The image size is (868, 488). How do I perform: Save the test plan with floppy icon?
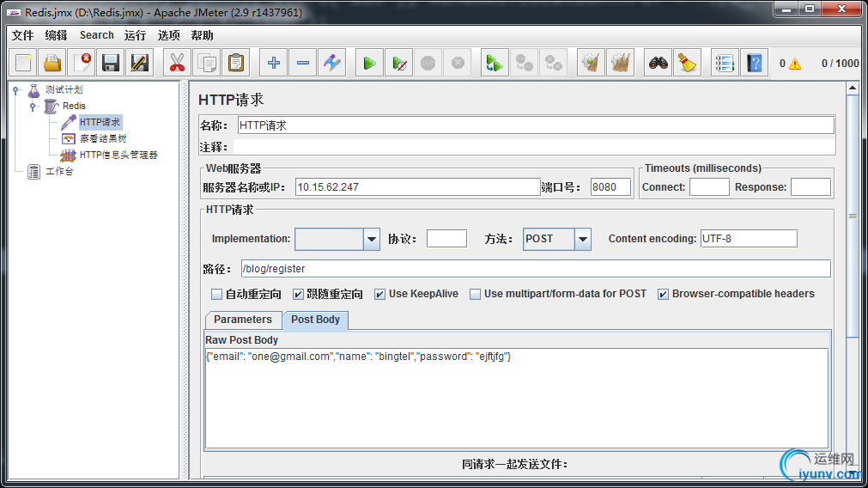(x=111, y=63)
